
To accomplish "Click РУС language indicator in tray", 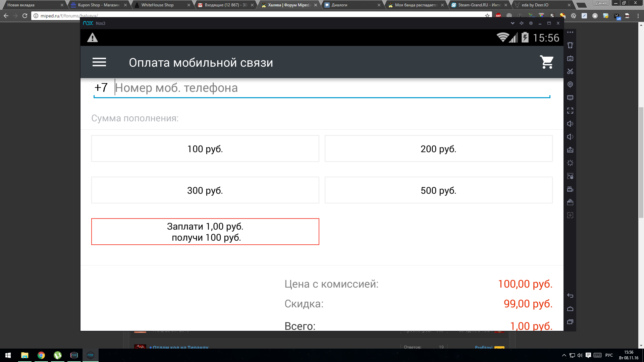I will (609, 355).
